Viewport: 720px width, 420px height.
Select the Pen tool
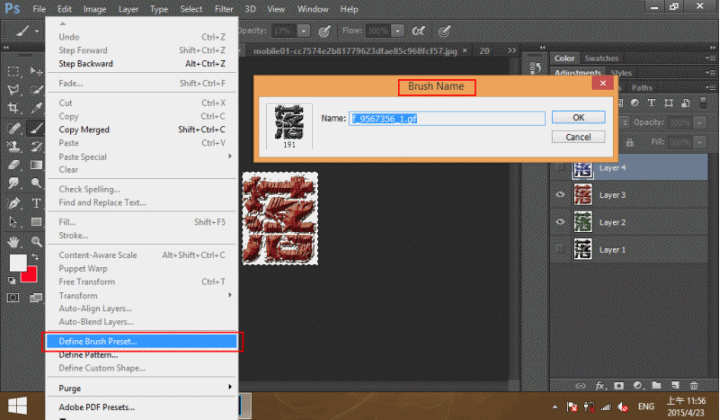click(x=13, y=203)
